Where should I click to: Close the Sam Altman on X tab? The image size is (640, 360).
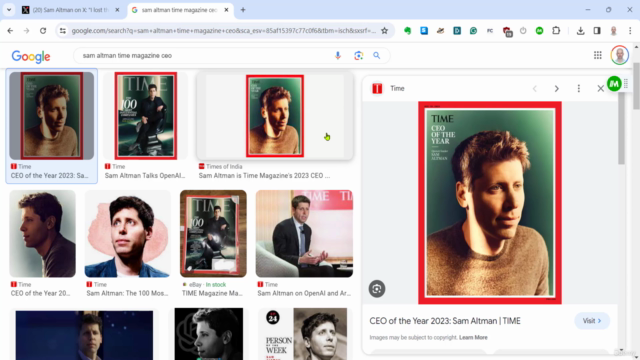[117, 10]
